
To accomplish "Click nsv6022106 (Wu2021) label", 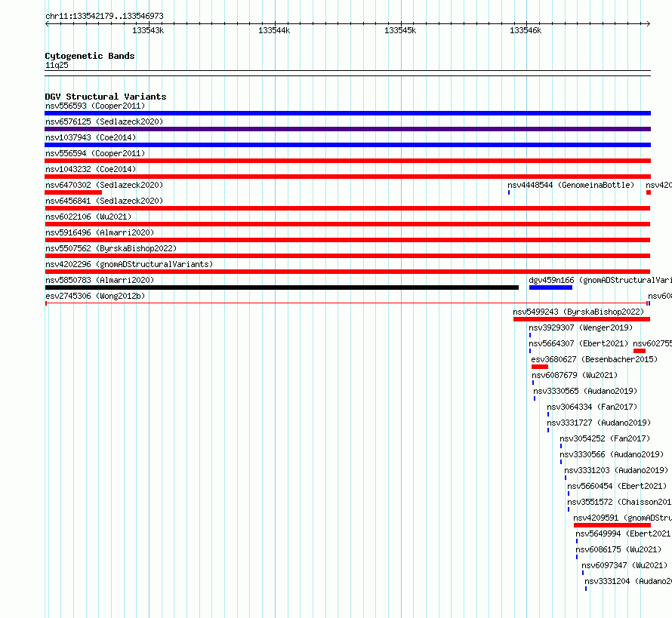I will click(x=88, y=217).
